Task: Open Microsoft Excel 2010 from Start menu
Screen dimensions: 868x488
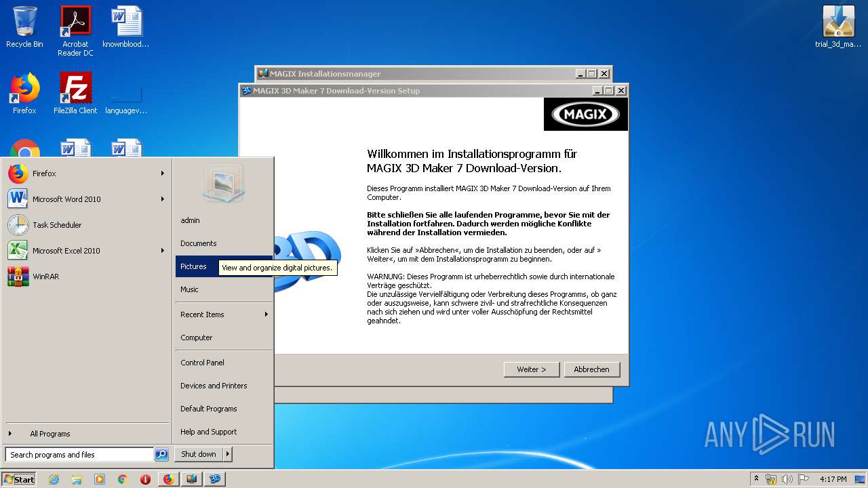Action: (86, 251)
